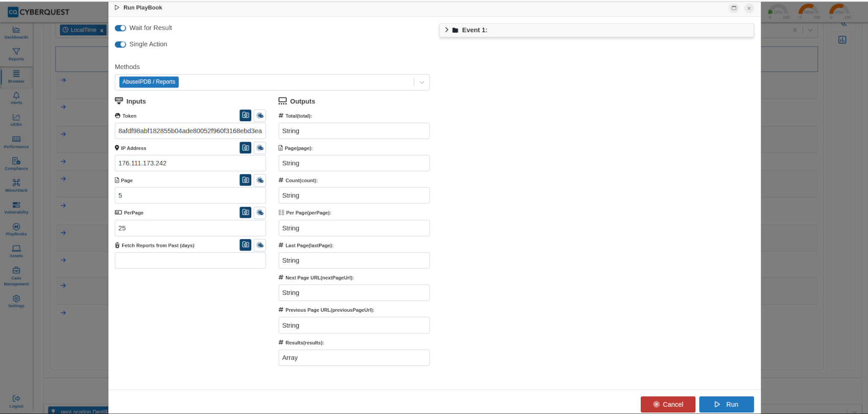Click the camera icon for IP Address

pos(246,148)
